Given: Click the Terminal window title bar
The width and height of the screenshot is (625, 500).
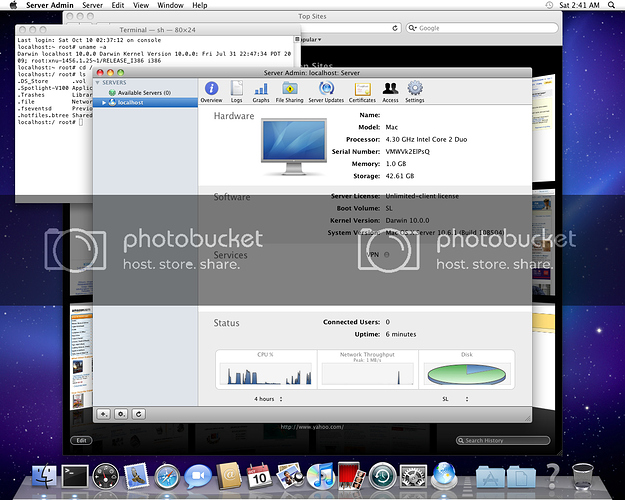Looking at the screenshot, I should [157, 30].
